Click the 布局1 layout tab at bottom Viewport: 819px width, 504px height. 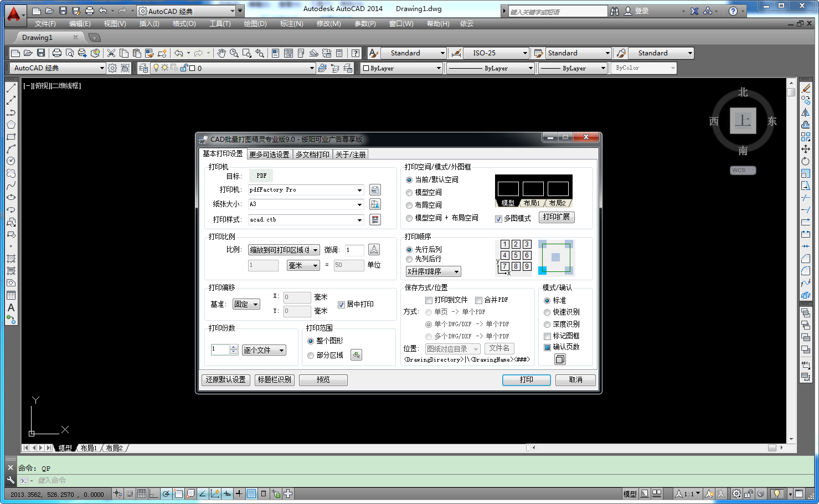[89, 448]
